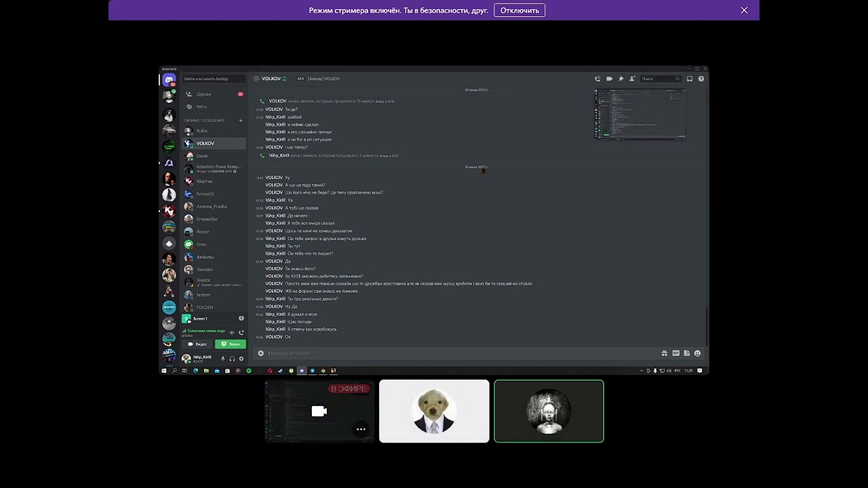Select the green-outlined participant tile
Image resolution: width=868 pixels, height=488 pixels.
(x=549, y=411)
